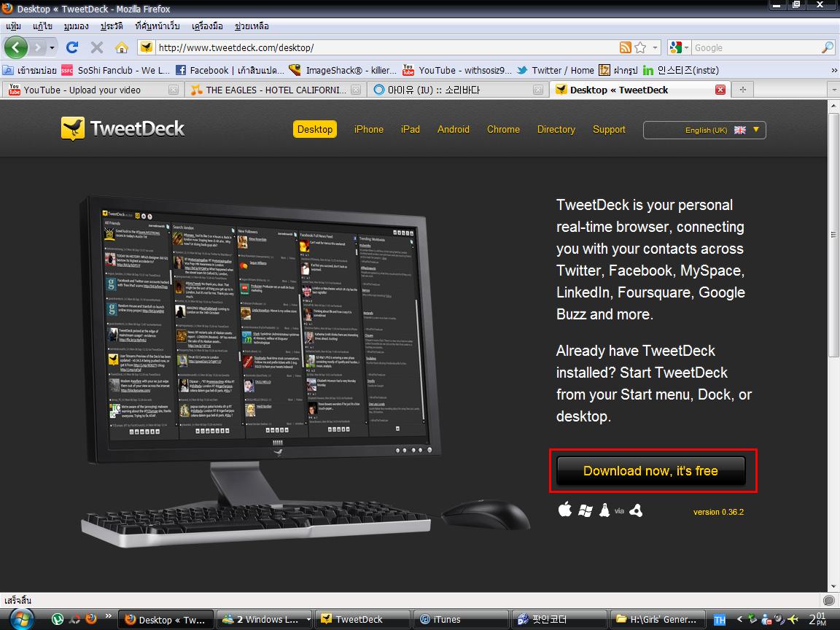Close the YouTube Upload your video tab
This screenshot has width=840, height=630.
click(x=173, y=90)
